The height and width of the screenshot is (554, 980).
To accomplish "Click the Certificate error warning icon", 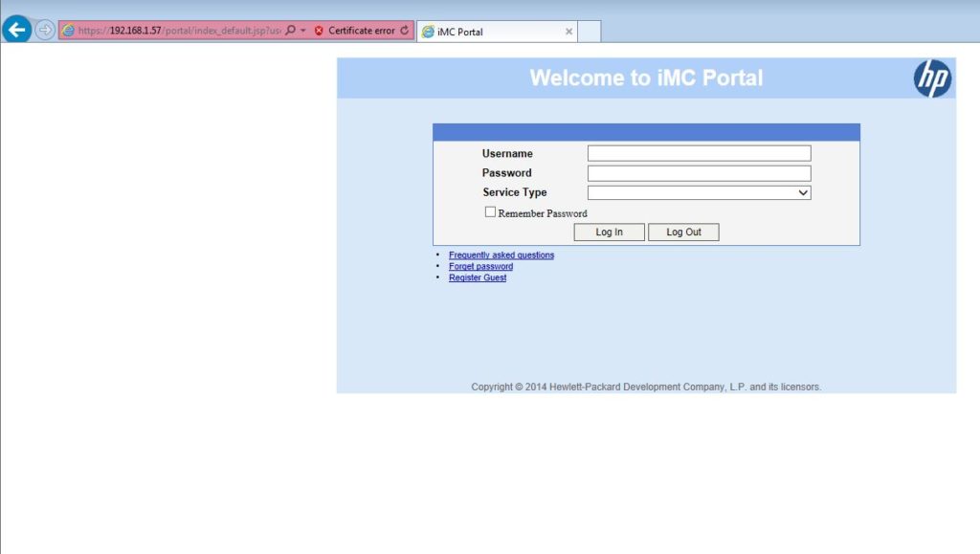I will [x=320, y=30].
